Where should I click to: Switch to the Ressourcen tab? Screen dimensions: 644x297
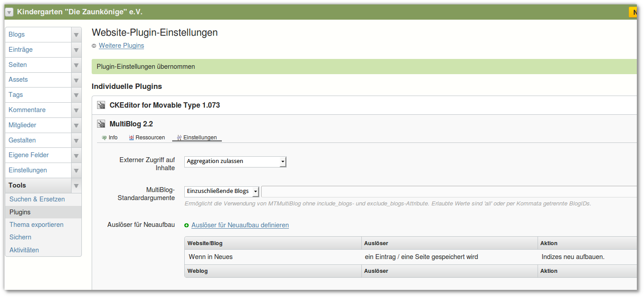pyautogui.click(x=147, y=138)
